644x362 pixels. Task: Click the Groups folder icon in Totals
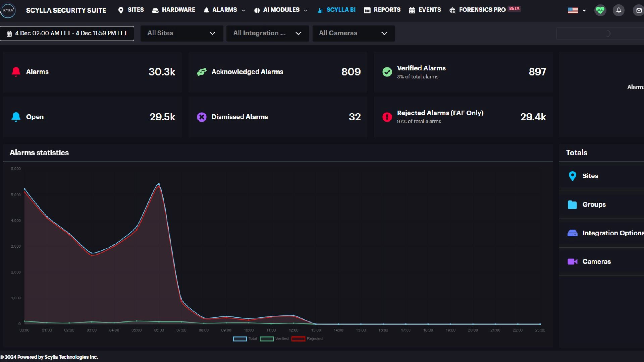point(572,204)
